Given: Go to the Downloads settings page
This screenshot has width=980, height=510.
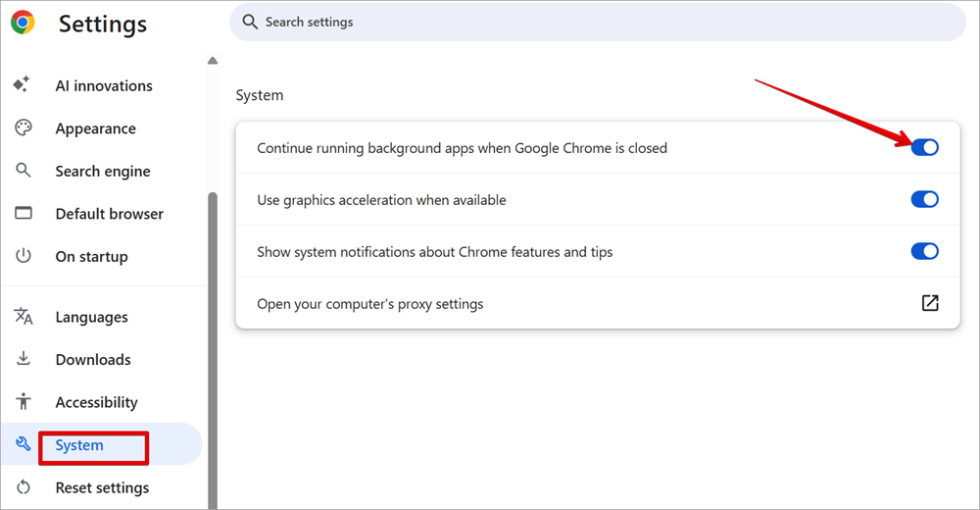Looking at the screenshot, I should pos(93,360).
